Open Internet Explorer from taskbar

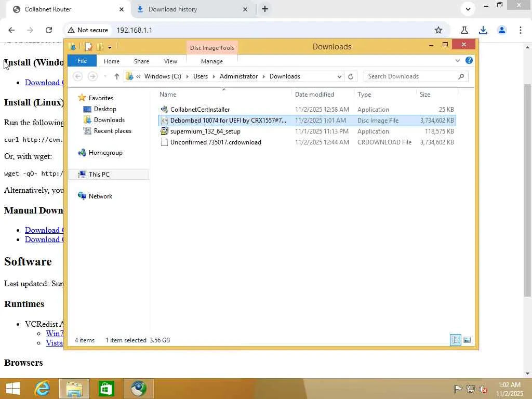click(x=43, y=389)
